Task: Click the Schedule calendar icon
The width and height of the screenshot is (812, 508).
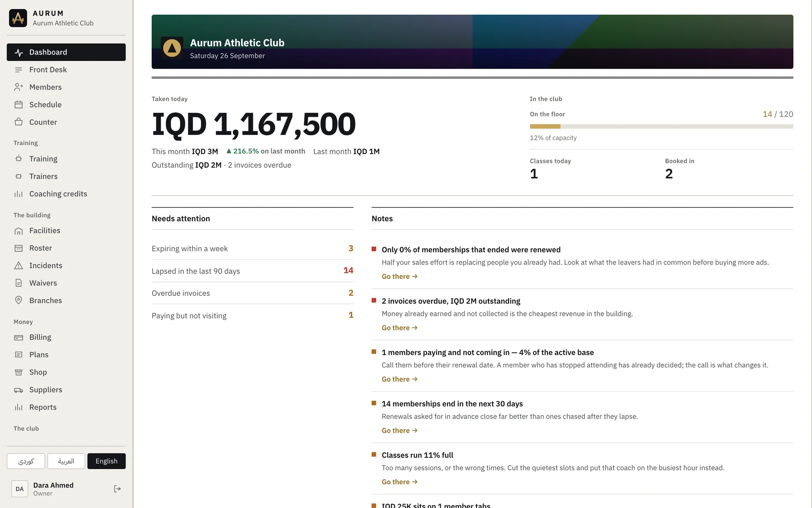Action: pyautogui.click(x=19, y=105)
